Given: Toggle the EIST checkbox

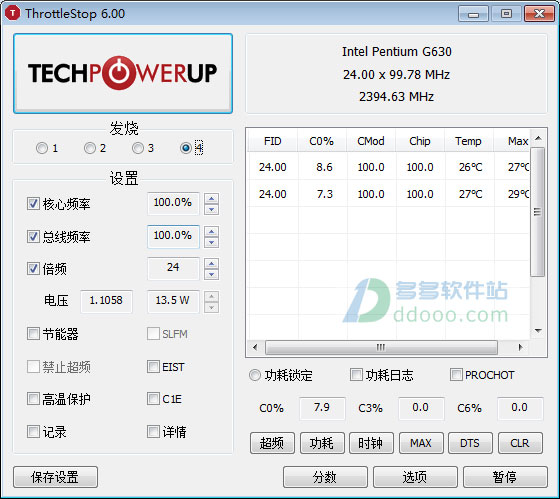Looking at the screenshot, I should (x=153, y=366).
